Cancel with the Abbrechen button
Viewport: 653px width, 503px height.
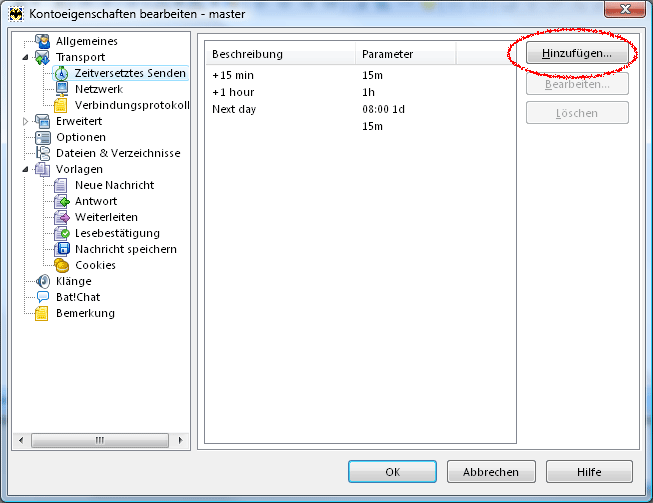(x=491, y=472)
